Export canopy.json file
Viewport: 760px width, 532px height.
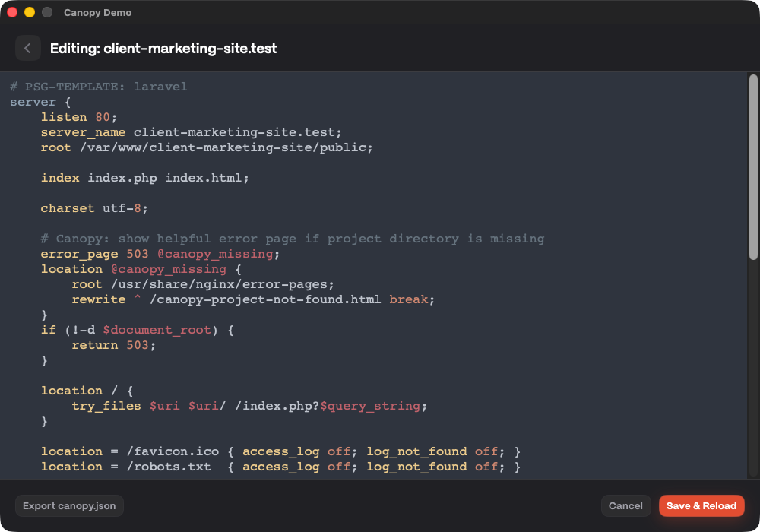click(x=69, y=506)
